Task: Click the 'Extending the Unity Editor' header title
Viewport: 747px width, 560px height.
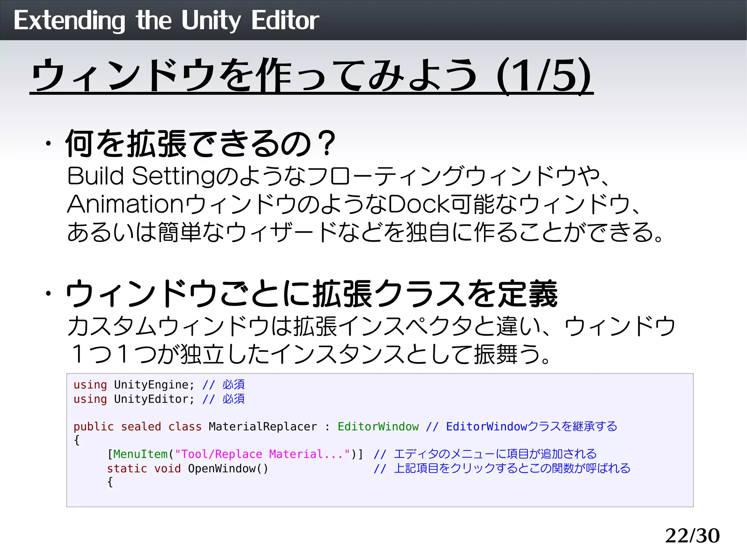Action: click(166, 20)
